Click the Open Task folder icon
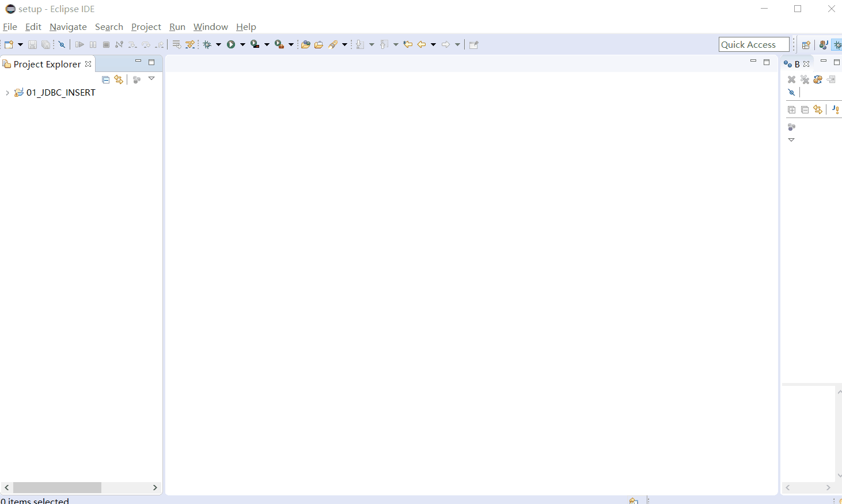Viewport: 842px width, 504px height. [x=318, y=44]
